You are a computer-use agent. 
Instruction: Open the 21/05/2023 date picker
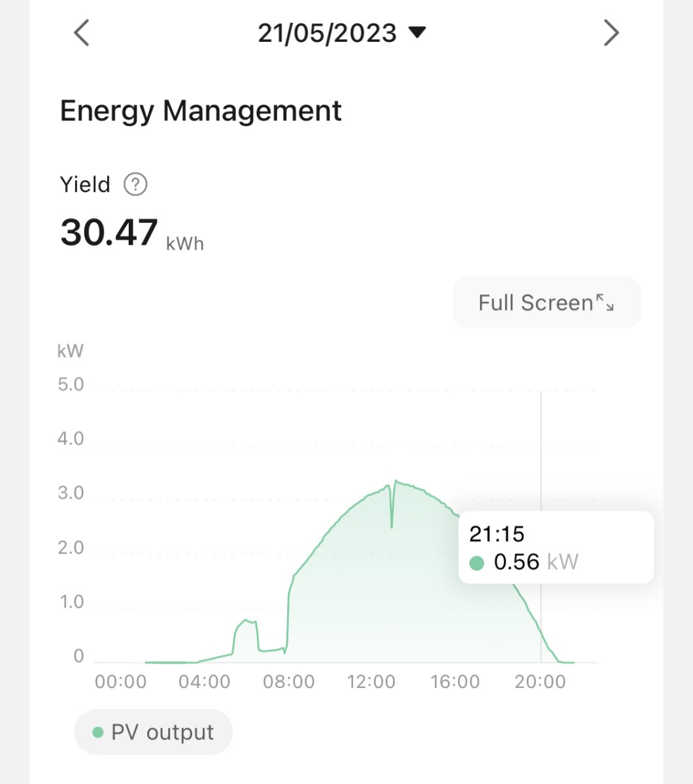pyautogui.click(x=328, y=33)
